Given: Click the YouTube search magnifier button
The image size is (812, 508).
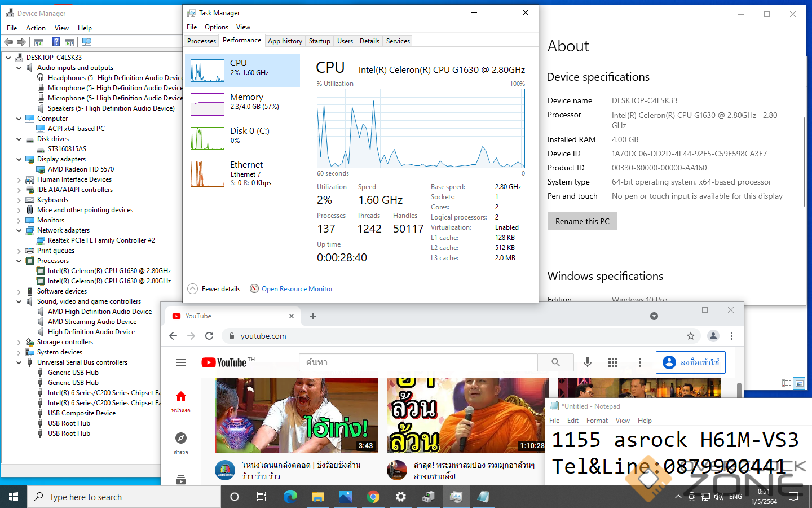Looking at the screenshot, I should pyautogui.click(x=555, y=362).
